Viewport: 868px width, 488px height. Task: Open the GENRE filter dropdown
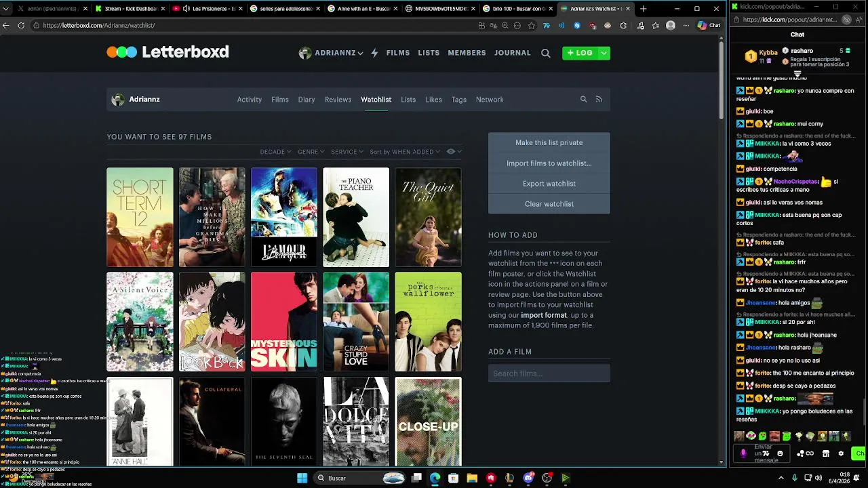tap(311, 152)
